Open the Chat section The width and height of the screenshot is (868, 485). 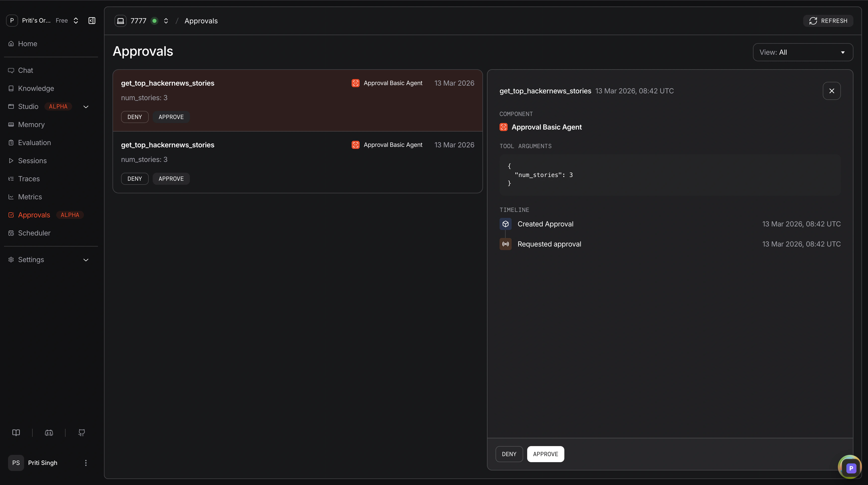pyautogui.click(x=25, y=70)
